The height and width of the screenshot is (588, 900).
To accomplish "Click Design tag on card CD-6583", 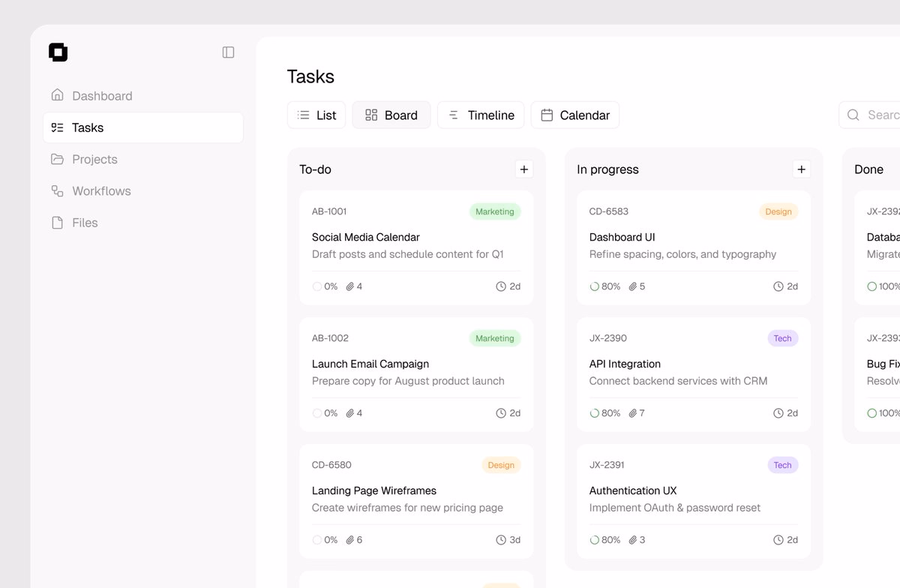I will tap(778, 211).
